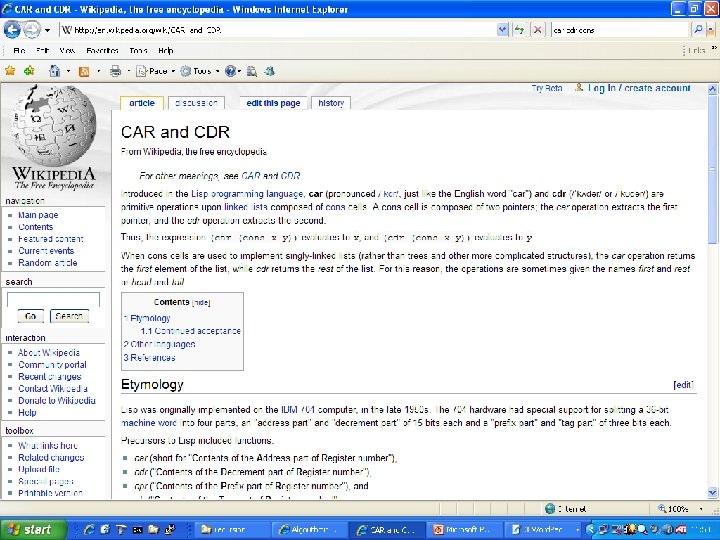The height and width of the screenshot is (540, 720).
Task: Click the Research magnifier-book toolbar icon
Action: [252, 71]
